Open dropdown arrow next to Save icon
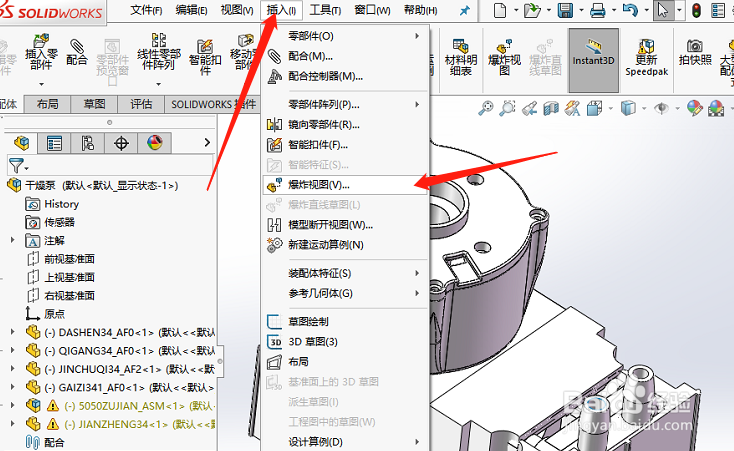734x451 pixels. (x=581, y=10)
